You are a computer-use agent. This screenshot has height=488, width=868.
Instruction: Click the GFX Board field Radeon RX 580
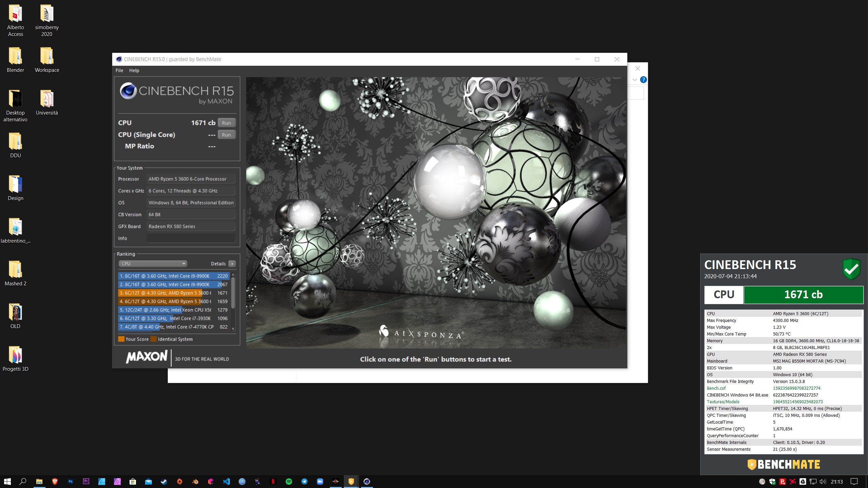coord(191,226)
